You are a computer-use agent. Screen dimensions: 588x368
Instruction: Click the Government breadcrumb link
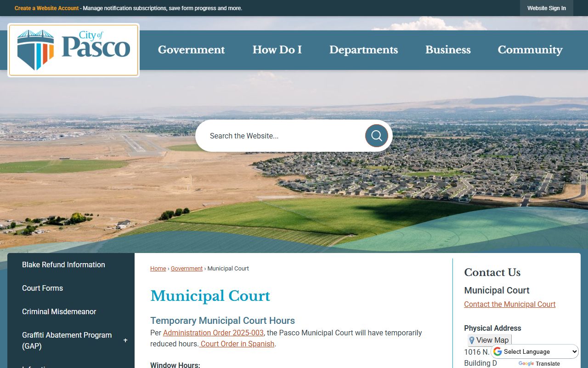point(187,269)
